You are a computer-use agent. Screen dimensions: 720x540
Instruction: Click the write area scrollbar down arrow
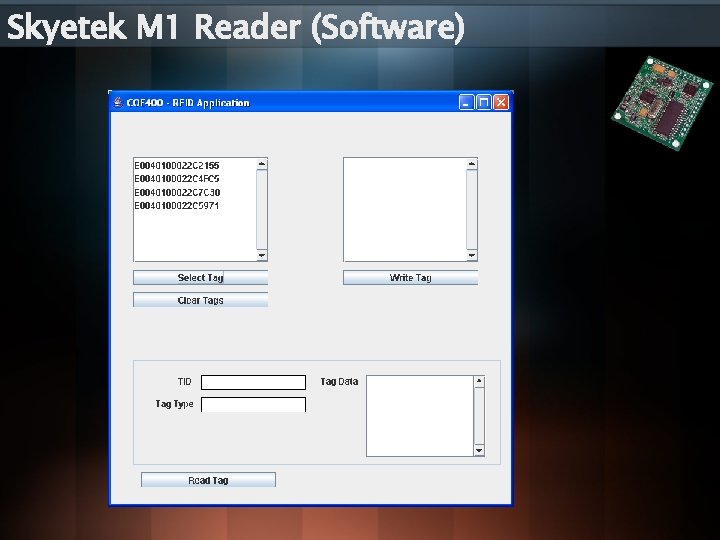pyautogui.click(x=472, y=255)
